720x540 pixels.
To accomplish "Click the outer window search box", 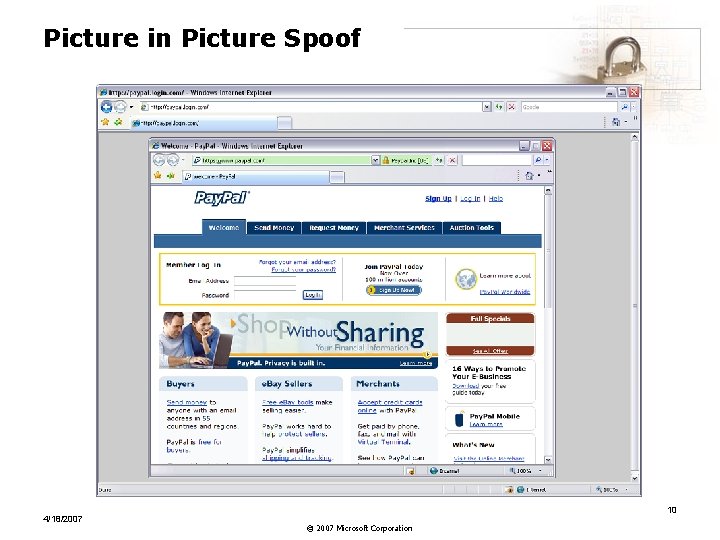I will (569, 107).
